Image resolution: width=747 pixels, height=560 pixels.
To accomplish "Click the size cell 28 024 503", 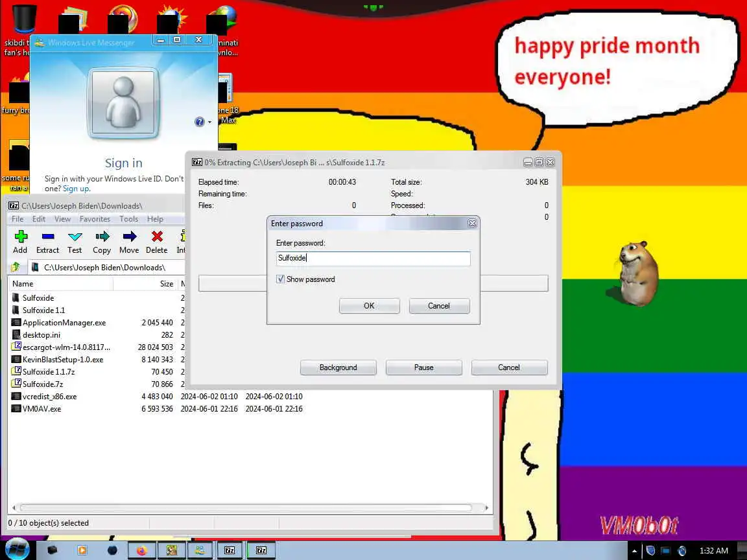I will 156,347.
